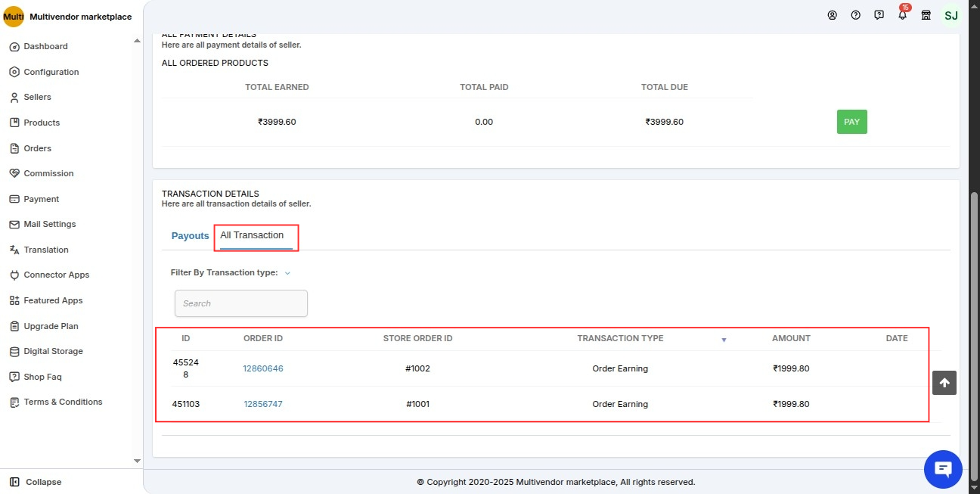Screen dimensions: 980x494
Task: Open Sellers in the sidebar
Action: pos(37,97)
